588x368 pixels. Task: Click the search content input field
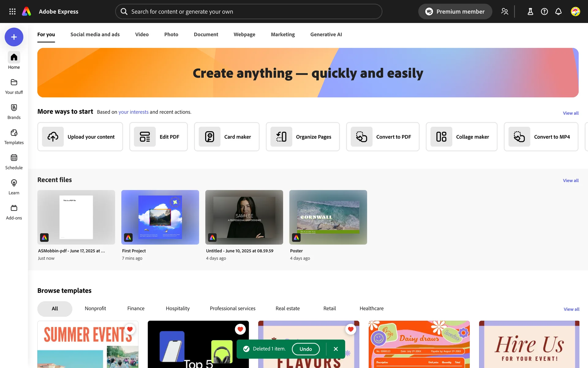(x=248, y=11)
